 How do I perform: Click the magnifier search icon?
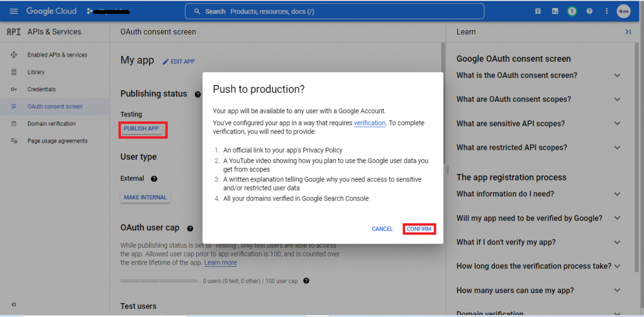(x=197, y=11)
